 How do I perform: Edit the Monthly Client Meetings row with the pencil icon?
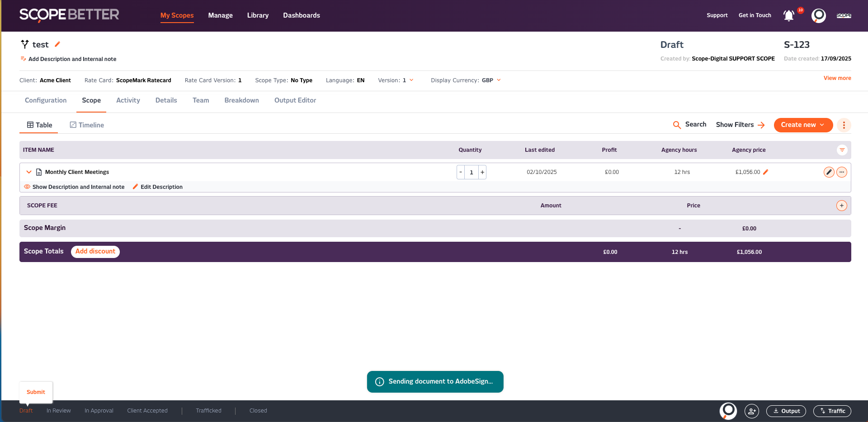pyautogui.click(x=829, y=172)
